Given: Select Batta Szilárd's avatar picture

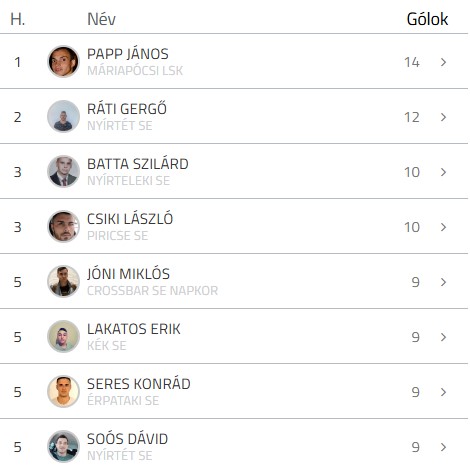Looking at the screenshot, I should (x=63, y=172).
